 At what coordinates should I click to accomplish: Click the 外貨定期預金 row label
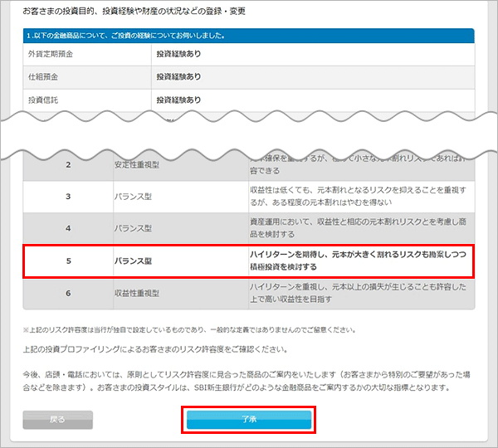click(x=52, y=55)
